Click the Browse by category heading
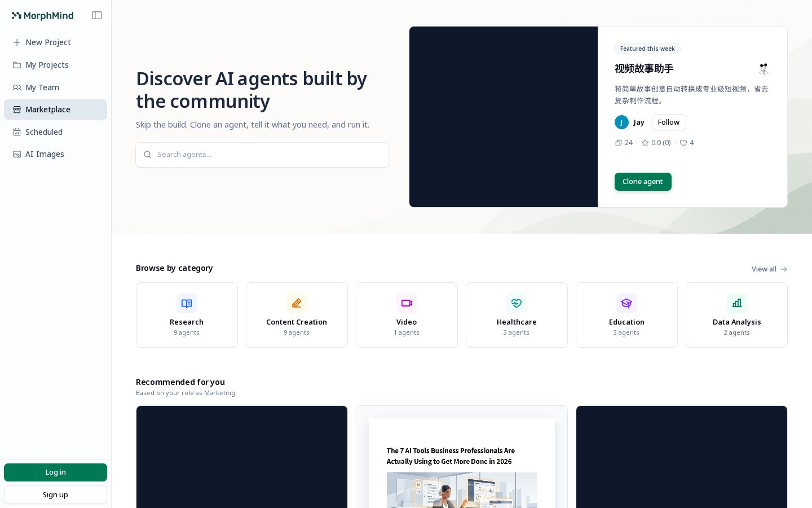This screenshot has width=812, height=508. pyautogui.click(x=174, y=268)
